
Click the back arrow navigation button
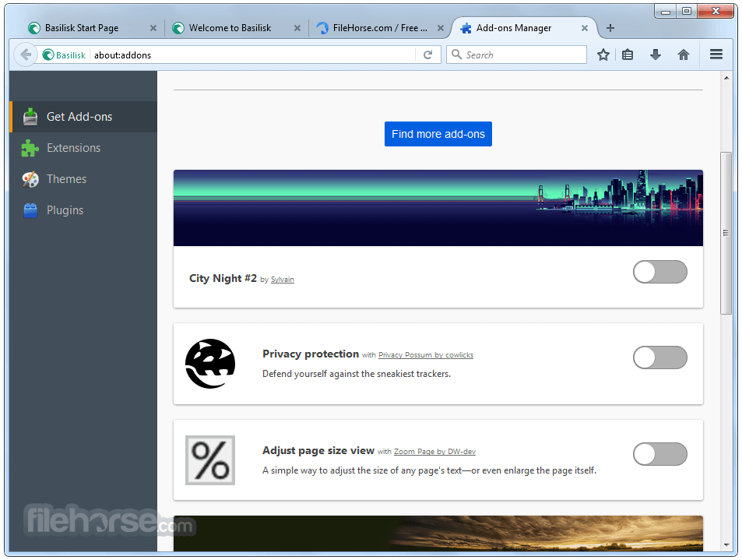pos(26,55)
